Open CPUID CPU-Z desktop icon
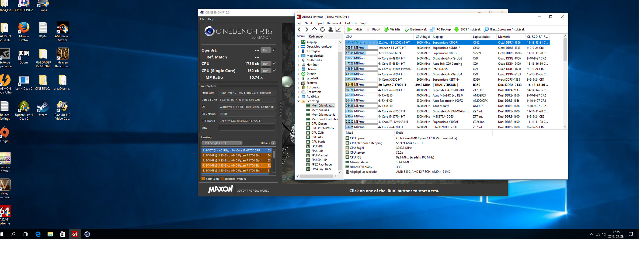This screenshot has width=644, height=272. pos(24,6)
